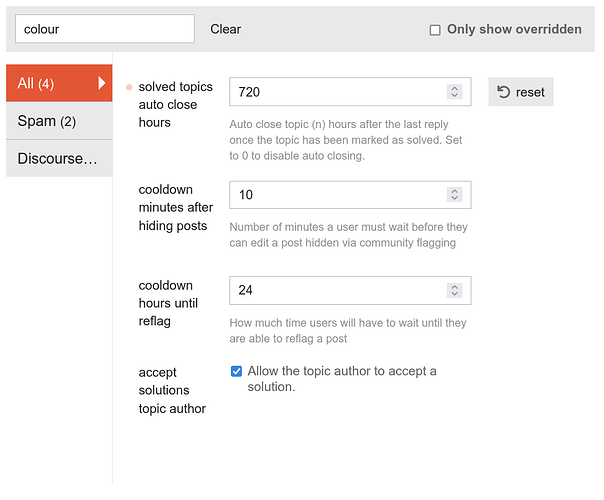This screenshot has height=500, width=604.
Task: Click the 'Auto close topic (n) hours' description
Action: (x=346, y=140)
